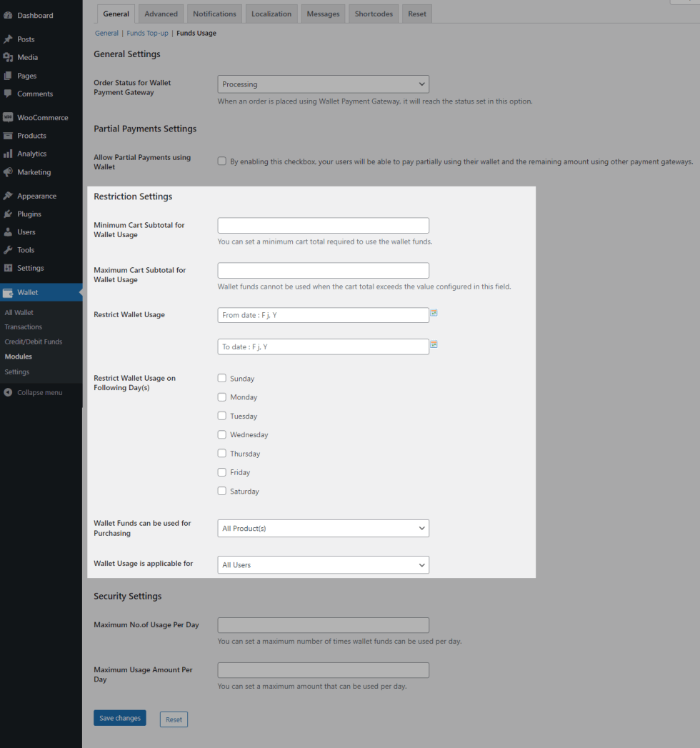Open the All Product(s) purchasing dropdown
The width and height of the screenshot is (700, 748).
(x=324, y=528)
